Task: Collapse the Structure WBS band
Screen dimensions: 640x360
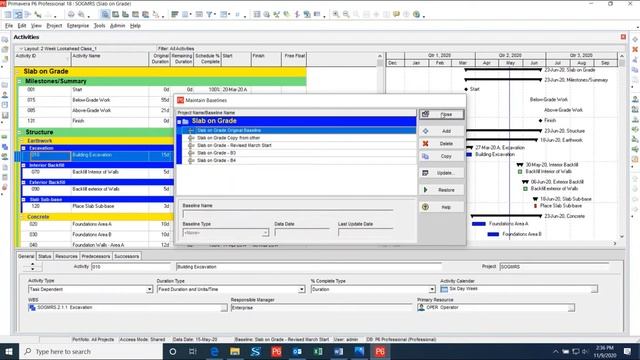Action: (19, 132)
